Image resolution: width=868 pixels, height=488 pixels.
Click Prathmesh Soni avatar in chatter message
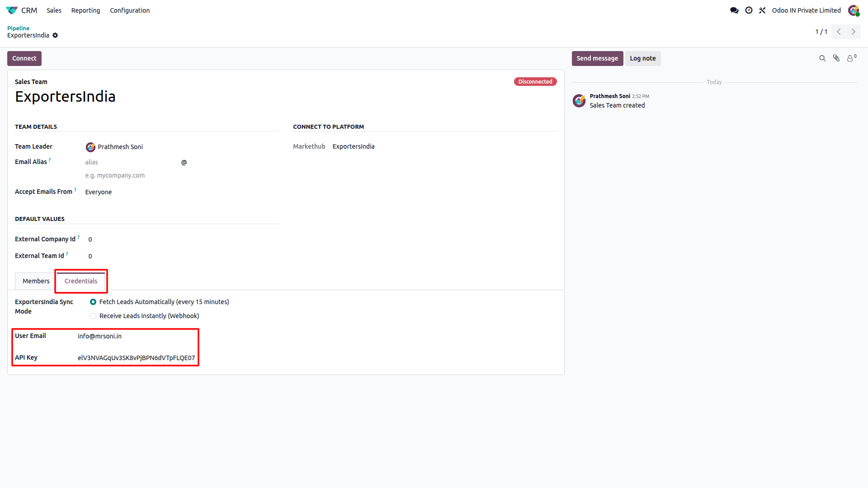[579, 100]
